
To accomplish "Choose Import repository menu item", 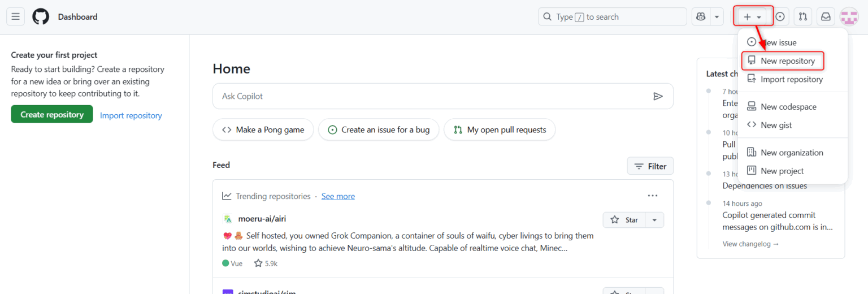I will pyautogui.click(x=791, y=79).
